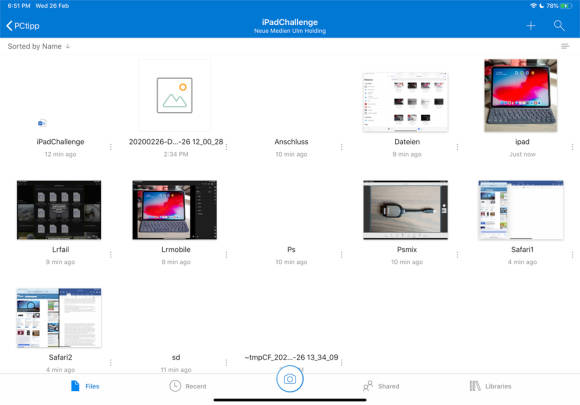Switch view layout using list icon

coord(565,46)
